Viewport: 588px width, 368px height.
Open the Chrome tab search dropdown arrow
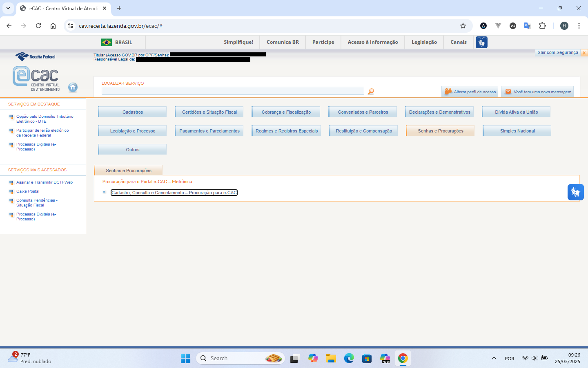tap(8, 8)
